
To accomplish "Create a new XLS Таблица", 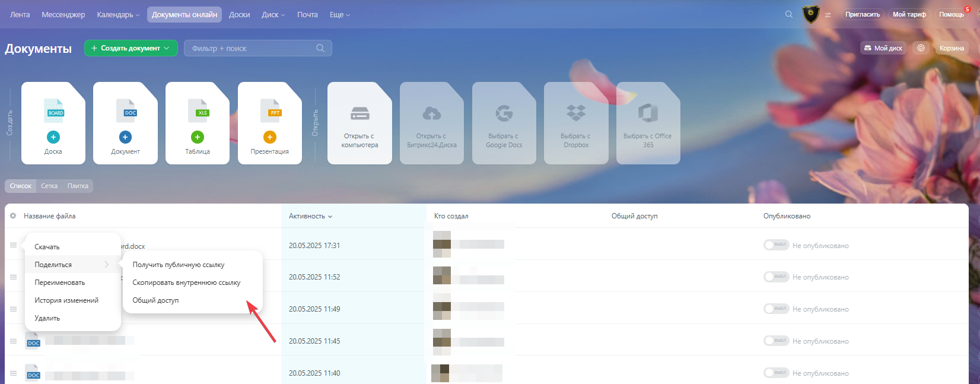I will pyautogui.click(x=198, y=137).
